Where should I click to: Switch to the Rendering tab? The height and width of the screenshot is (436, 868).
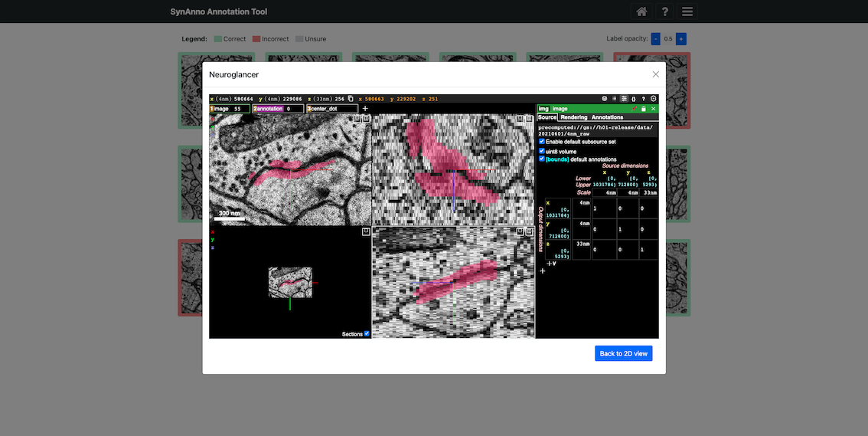pyautogui.click(x=573, y=117)
